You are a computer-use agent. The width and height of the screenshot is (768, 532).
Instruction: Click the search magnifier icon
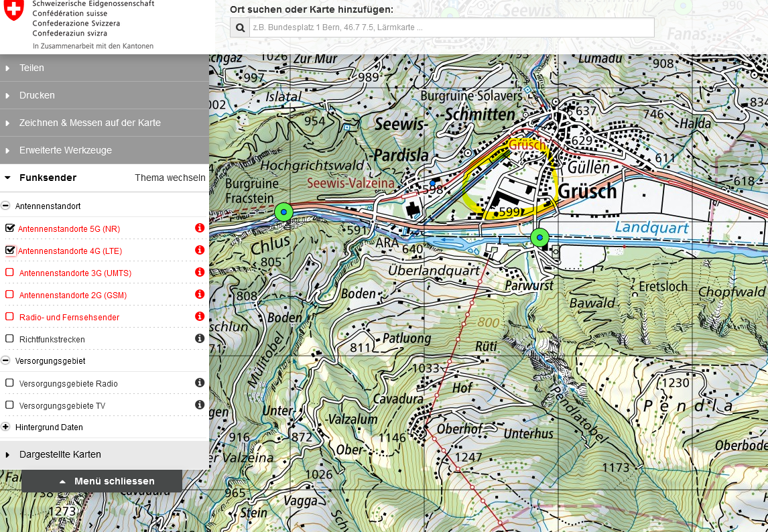point(240,28)
